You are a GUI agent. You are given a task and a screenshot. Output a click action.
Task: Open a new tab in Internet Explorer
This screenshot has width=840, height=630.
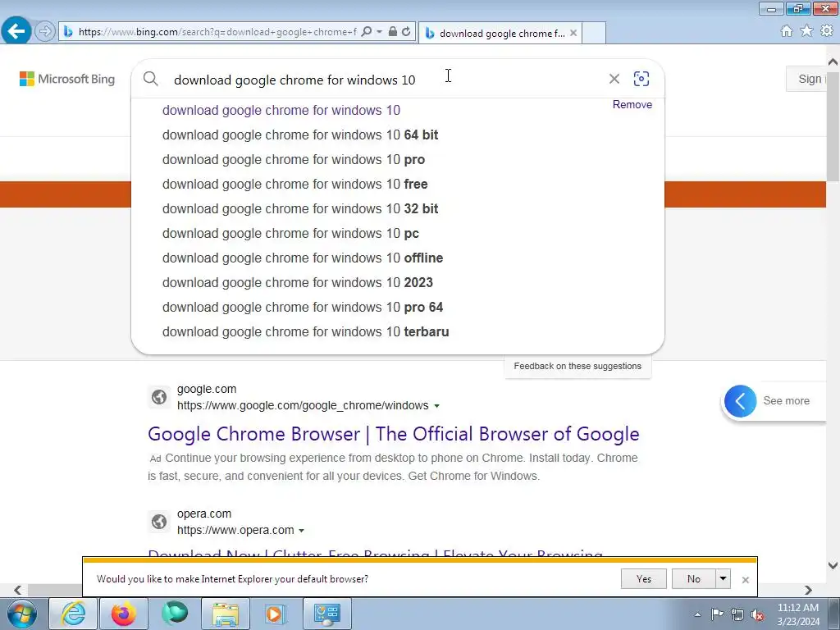594,33
